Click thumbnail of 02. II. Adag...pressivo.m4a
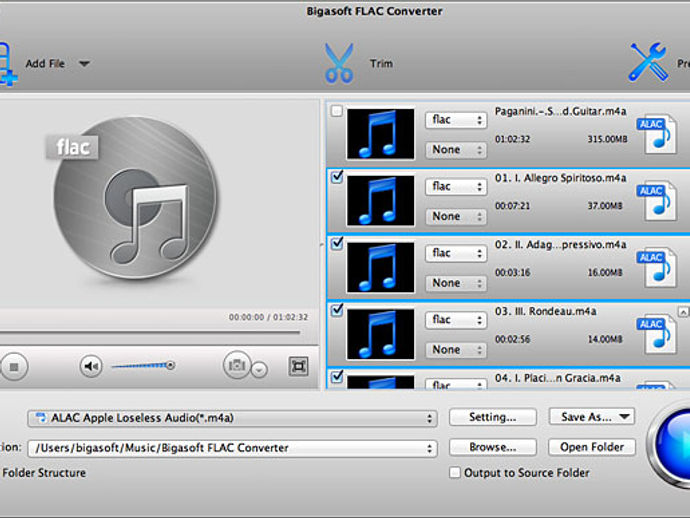Image resolution: width=690 pixels, height=518 pixels. click(381, 267)
